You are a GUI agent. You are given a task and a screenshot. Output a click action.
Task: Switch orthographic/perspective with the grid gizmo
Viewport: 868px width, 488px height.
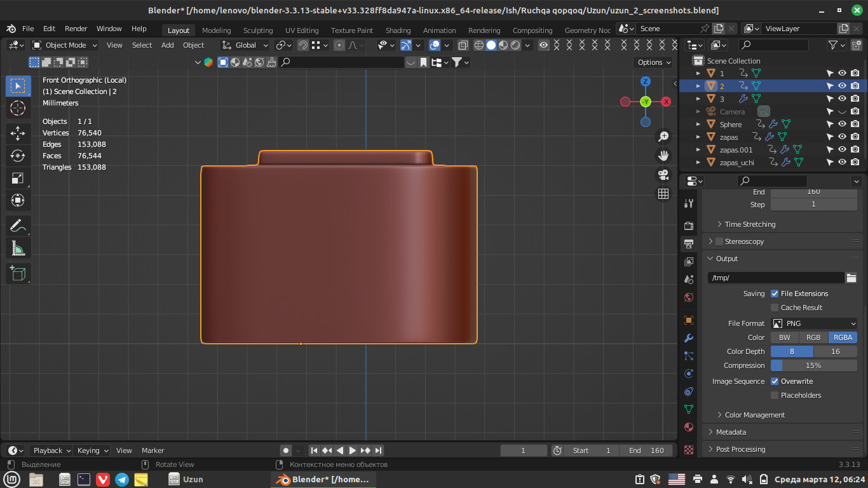[663, 194]
